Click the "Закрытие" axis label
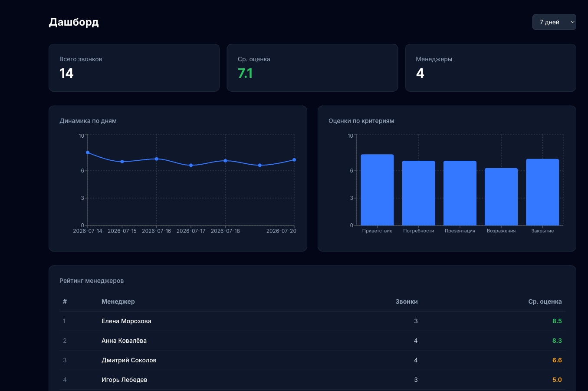 (542, 231)
